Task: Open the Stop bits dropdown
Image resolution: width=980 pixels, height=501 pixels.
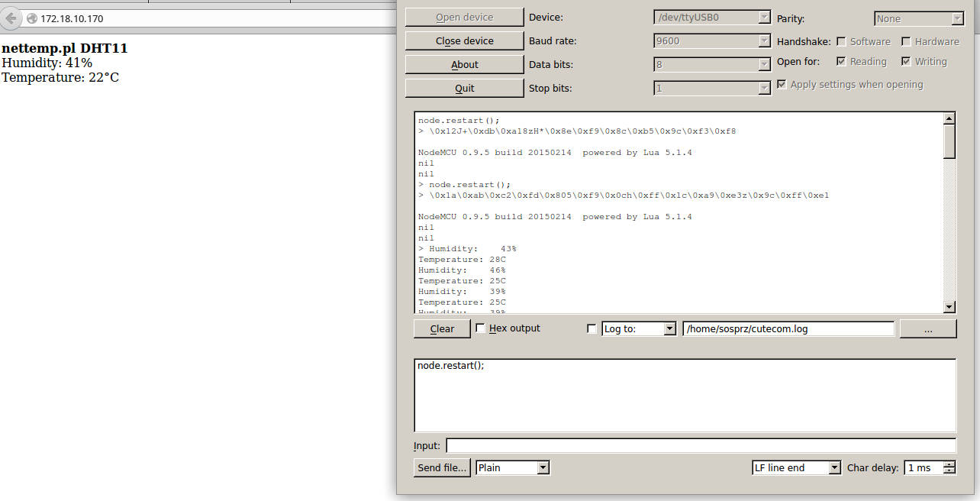Action: click(x=712, y=89)
